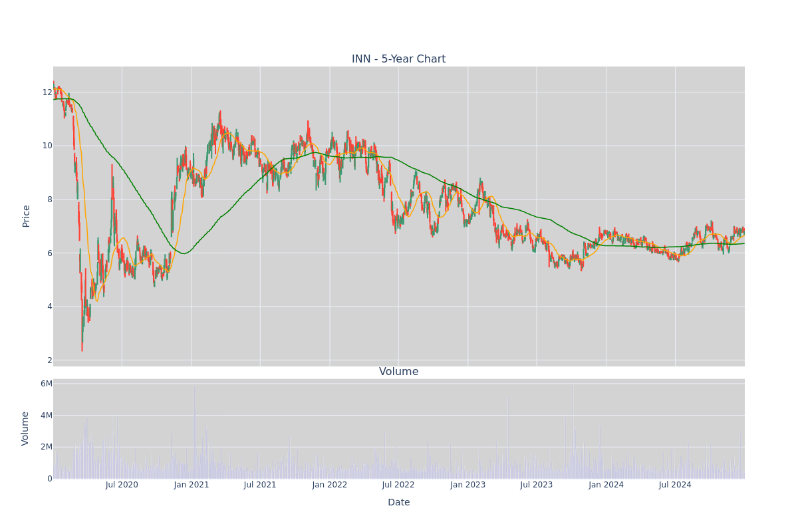Click the price axis tick '2'
Image resolution: width=798 pixels, height=532 pixels.
pyautogui.click(x=50, y=360)
